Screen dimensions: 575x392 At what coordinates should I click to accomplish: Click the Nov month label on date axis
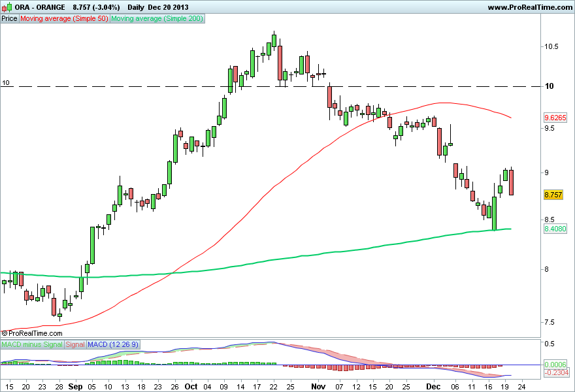tap(318, 387)
